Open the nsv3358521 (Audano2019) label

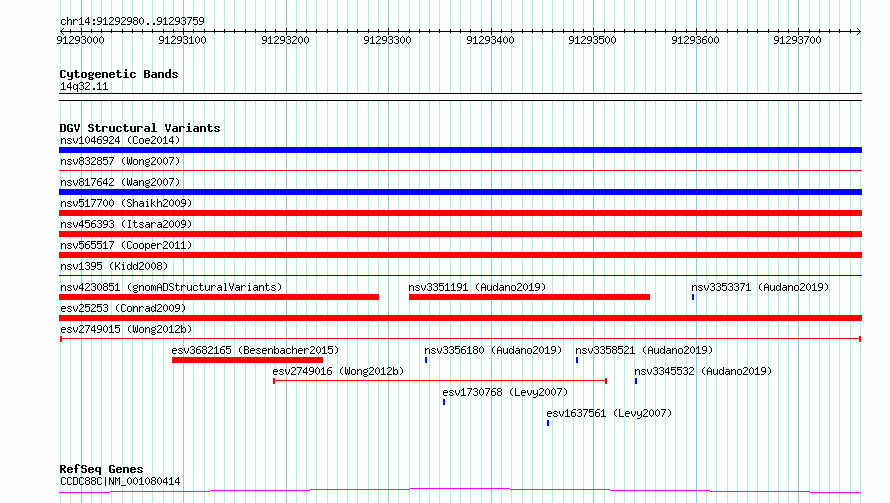point(644,350)
